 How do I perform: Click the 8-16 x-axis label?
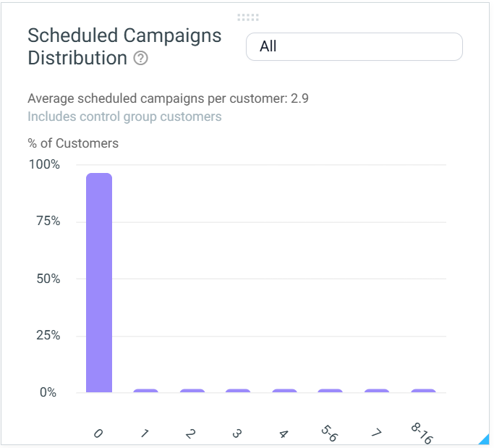click(x=422, y=434)
